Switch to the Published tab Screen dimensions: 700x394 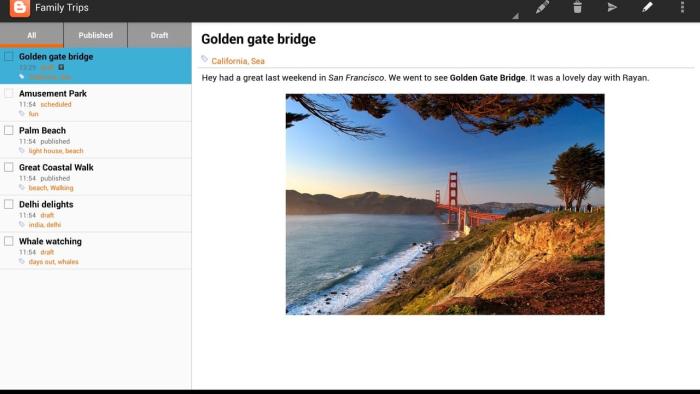click(x=96, y=35)
